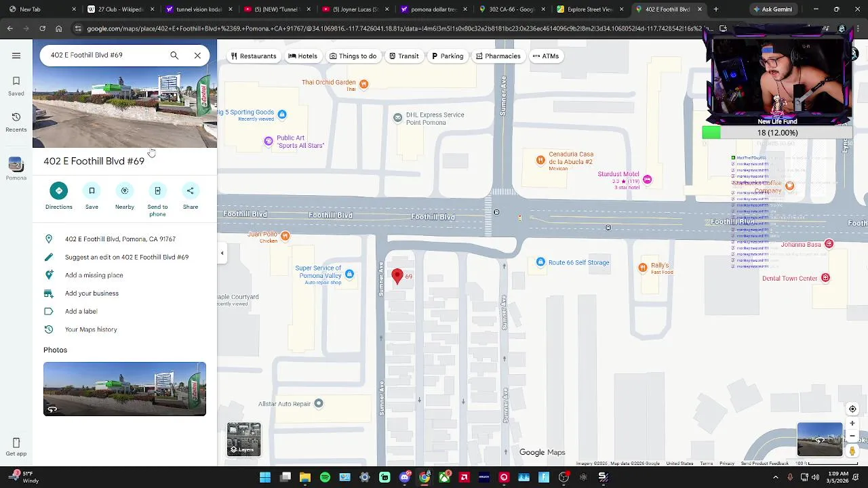Zoom in the map with plus button
868x488 pixels.
point(852,424)
